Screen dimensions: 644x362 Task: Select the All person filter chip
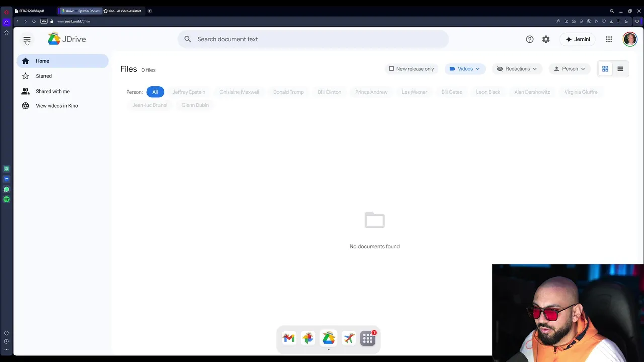pyautogui.click(x=155, y=92)
